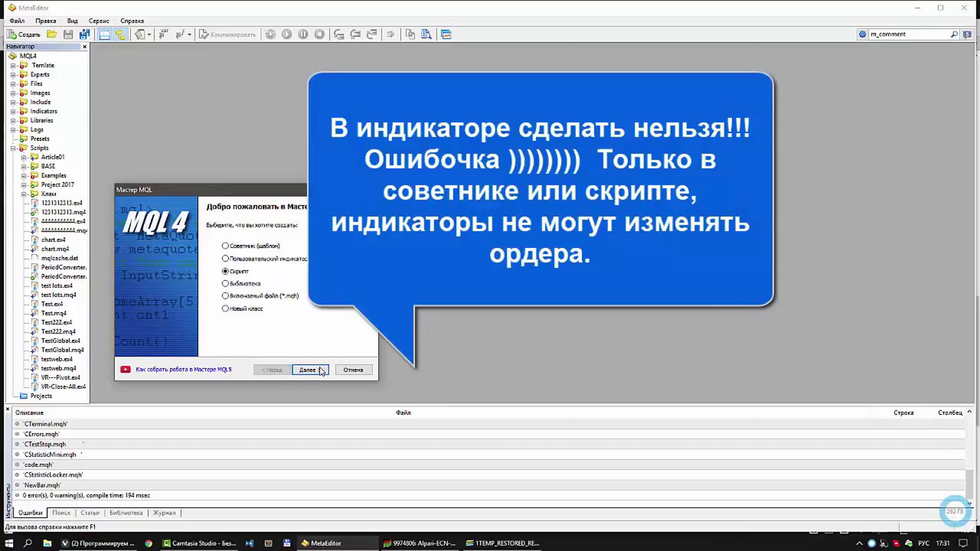
Task: Open the Сервис menu
Action: coord(99,21)
